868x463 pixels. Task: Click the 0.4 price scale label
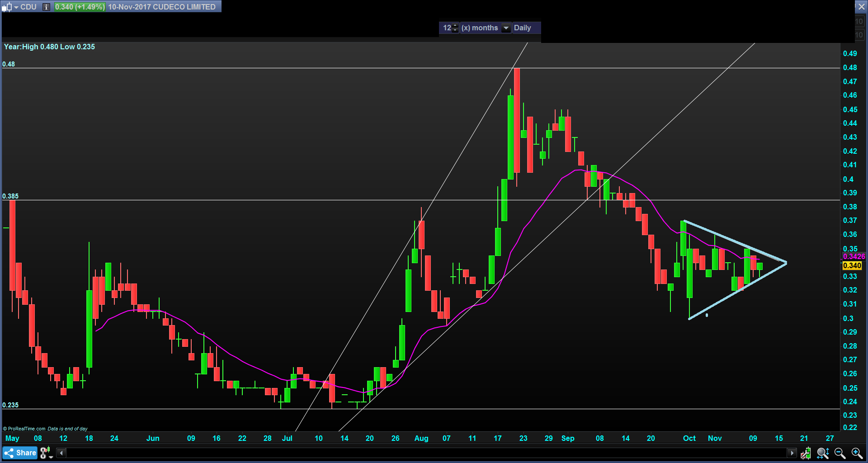pos(848,179)
